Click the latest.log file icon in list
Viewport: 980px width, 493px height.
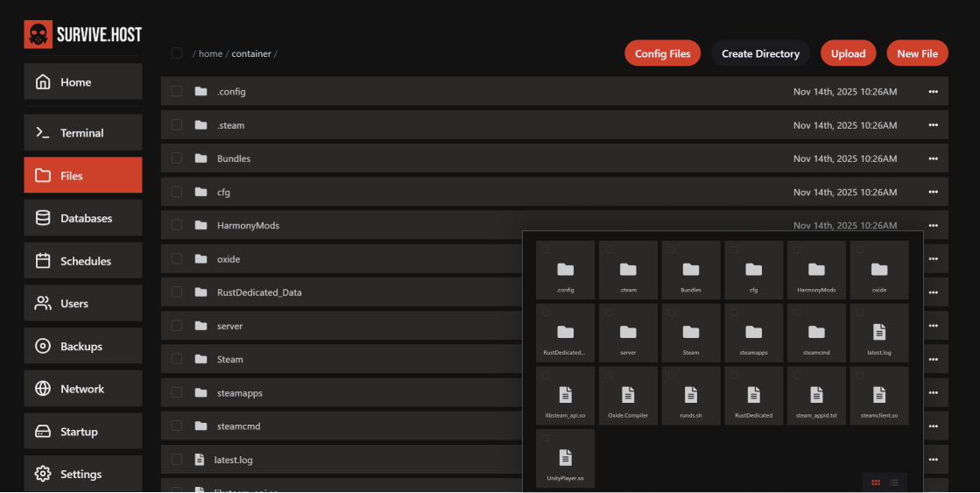199,460
